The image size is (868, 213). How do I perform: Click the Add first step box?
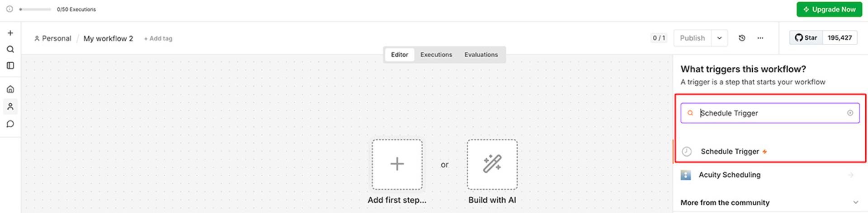tap(397, 164)
